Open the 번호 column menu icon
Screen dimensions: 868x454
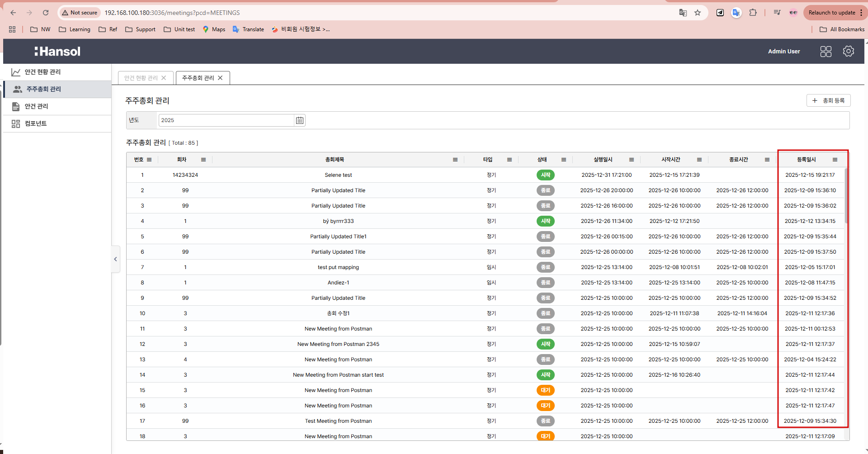pos(149,160)
